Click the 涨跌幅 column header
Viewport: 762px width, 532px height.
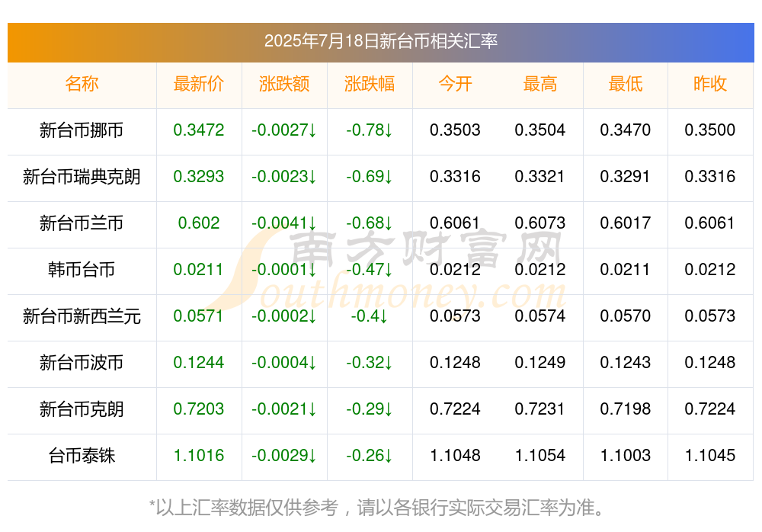pos(370,84)
